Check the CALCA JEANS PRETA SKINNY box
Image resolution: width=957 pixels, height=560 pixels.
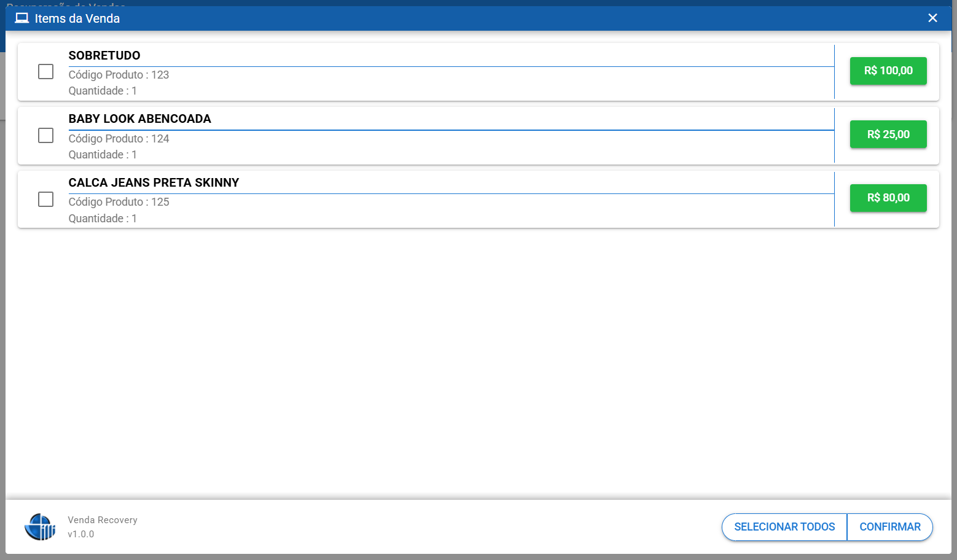click(46, 200)
